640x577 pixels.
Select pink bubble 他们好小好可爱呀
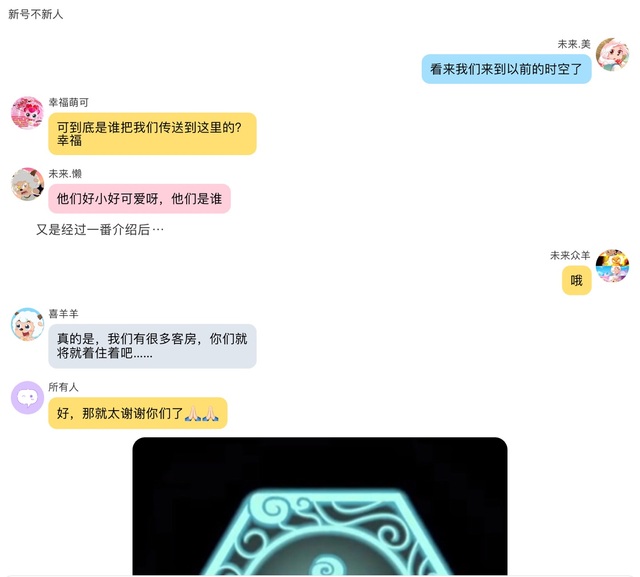(140, 199)
